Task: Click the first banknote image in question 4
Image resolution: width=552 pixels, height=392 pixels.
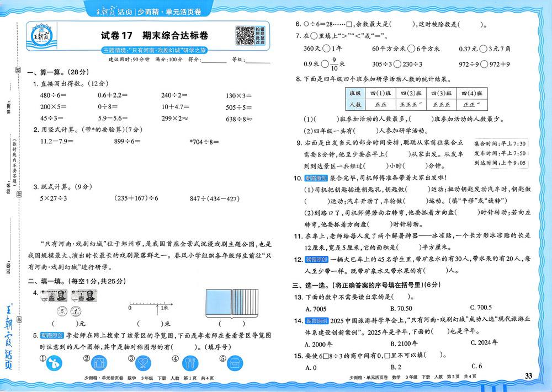Action: point(54,296)
